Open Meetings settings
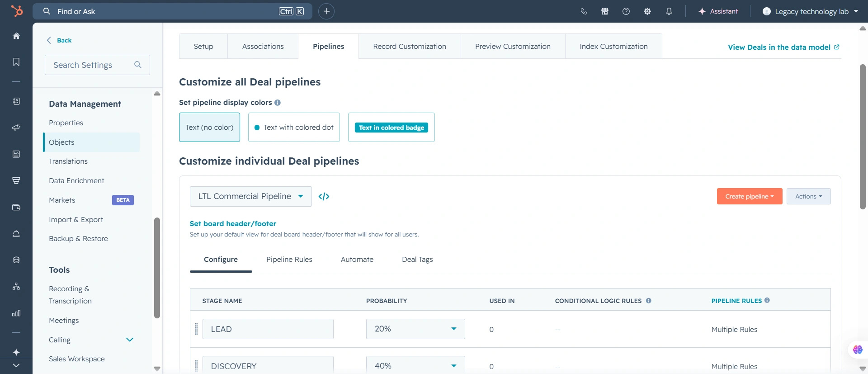The image size is (868, 374). pyautogui.click(x=64, y=321)
